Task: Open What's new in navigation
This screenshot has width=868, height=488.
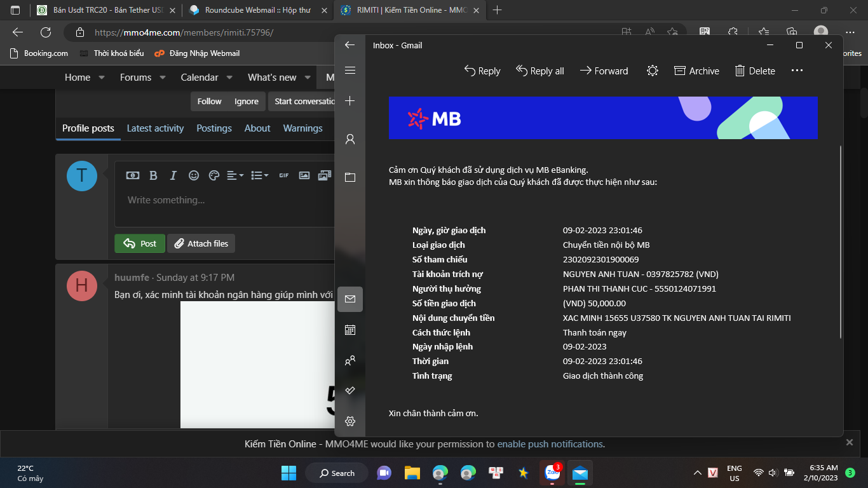Action: click(272, 78)
